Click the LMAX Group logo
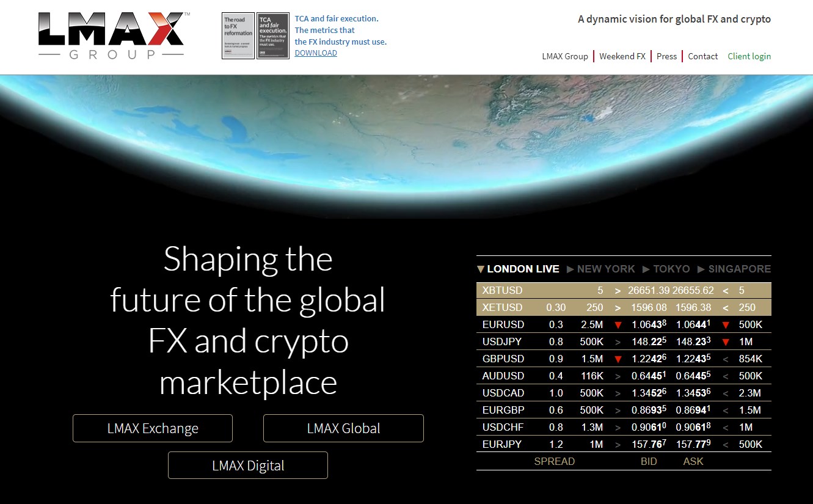This screenshot has height=504, width=813. (114, 35)
